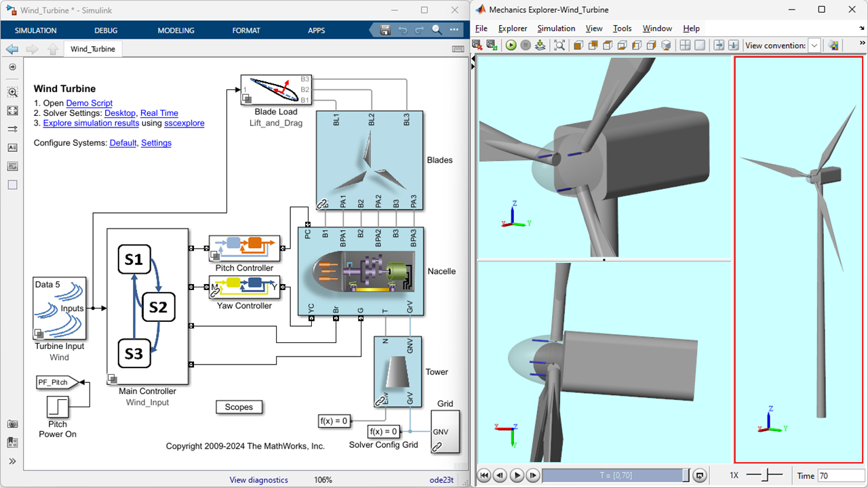
Task: Split viewport vertically with the right-arrow icon
Action: click(x=719, y=45)
